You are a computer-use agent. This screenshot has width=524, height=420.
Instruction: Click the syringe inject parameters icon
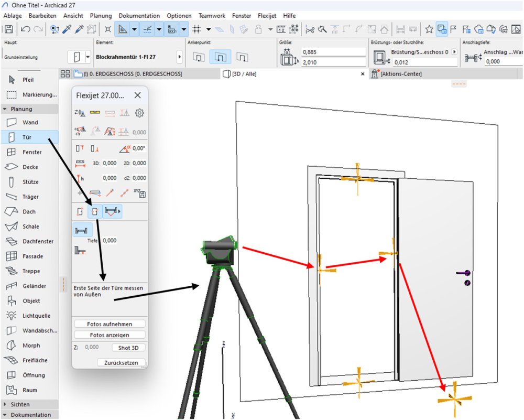[x=79, y=29]
